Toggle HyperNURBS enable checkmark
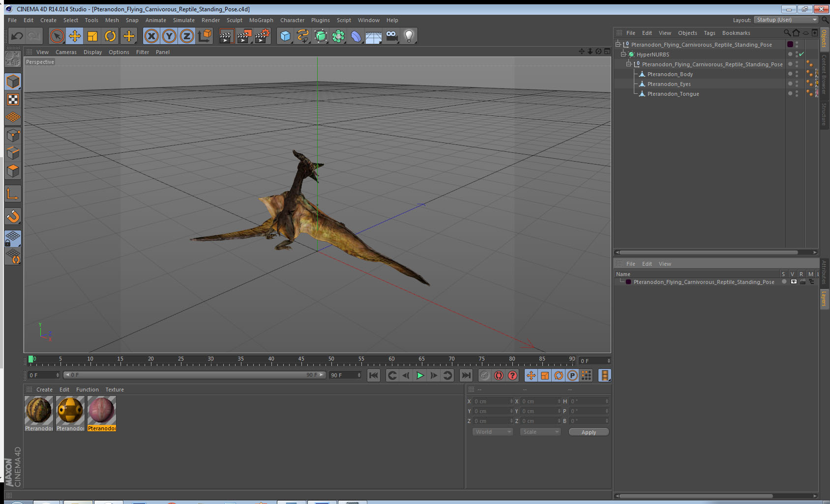 click(801, 54)
